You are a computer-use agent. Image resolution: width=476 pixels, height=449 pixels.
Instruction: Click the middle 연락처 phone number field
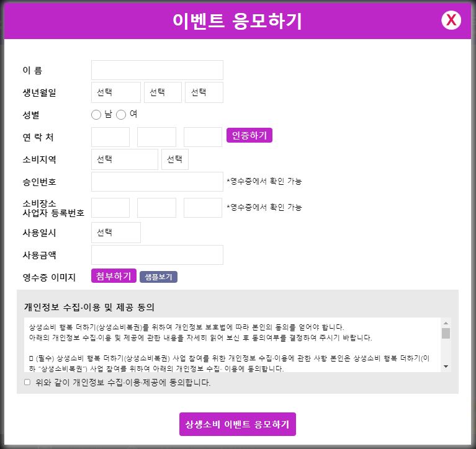click(x=156, y=137)
